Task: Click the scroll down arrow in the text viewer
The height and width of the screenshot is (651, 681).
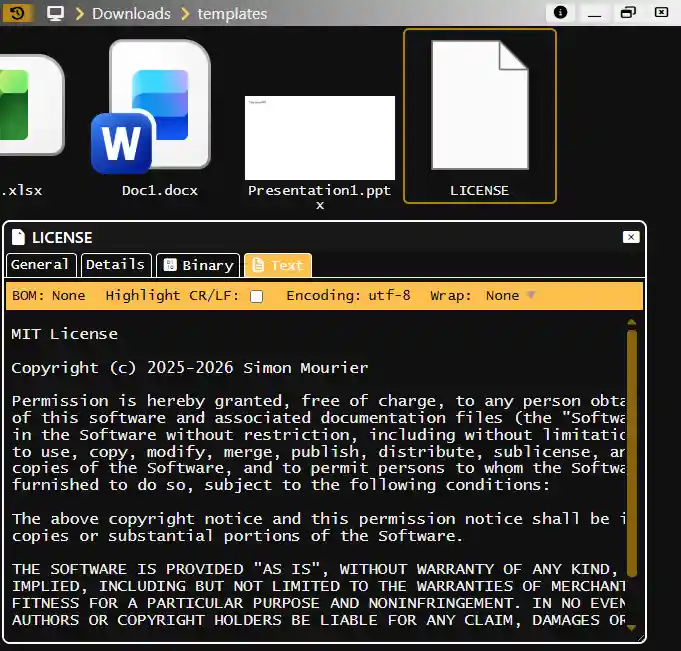Action: pos(631,628)
